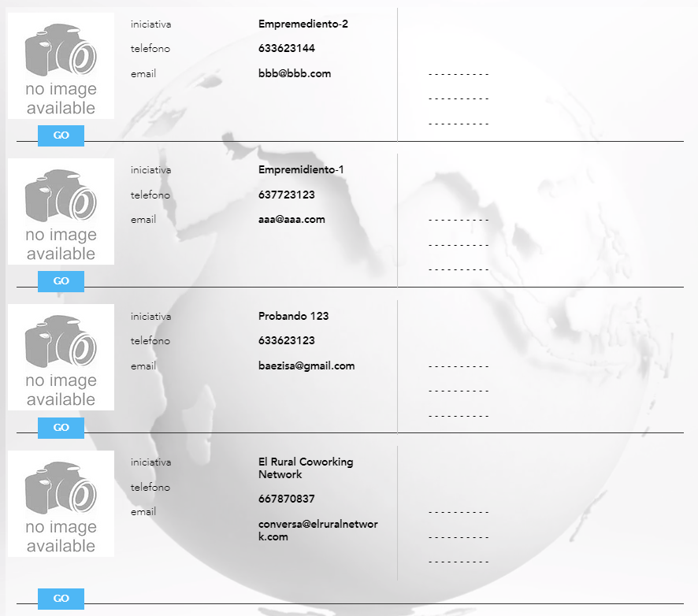Open the no-image thumbnail of Empremidiento-1

click(x=61, y=211)
